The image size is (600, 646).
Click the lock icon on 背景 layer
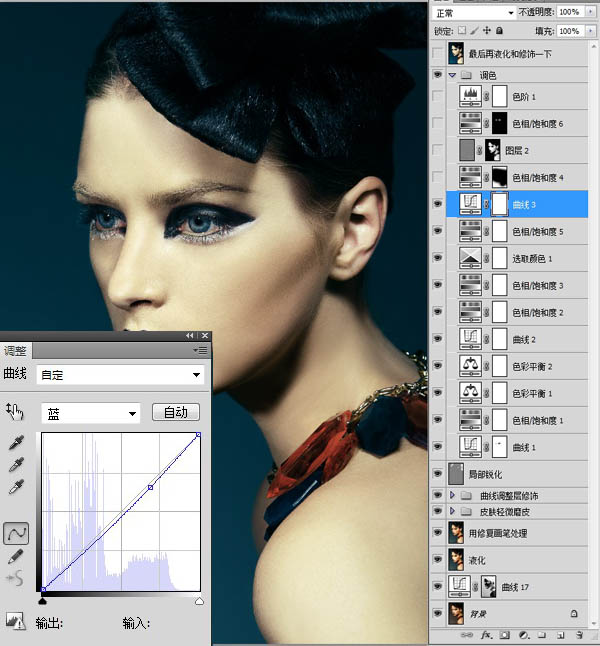coord(574,614)
